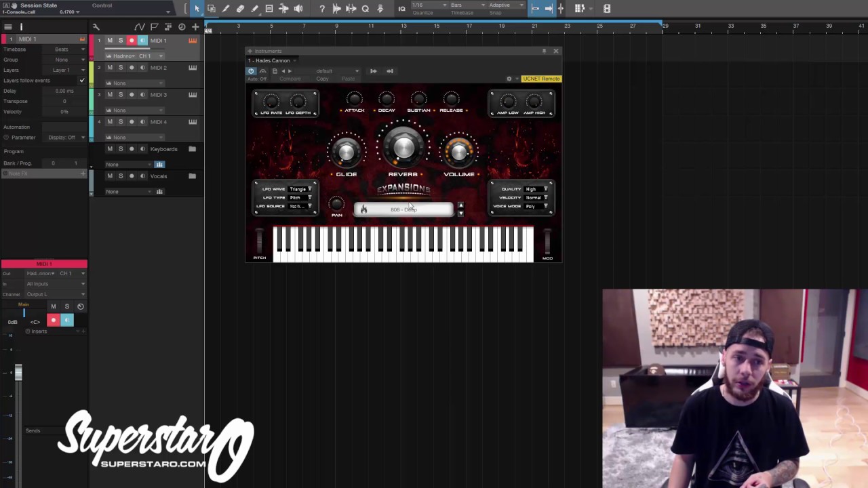Click the question mark help icon
Viewport: 868px width, 488px height.
click(x=322, y=9)
